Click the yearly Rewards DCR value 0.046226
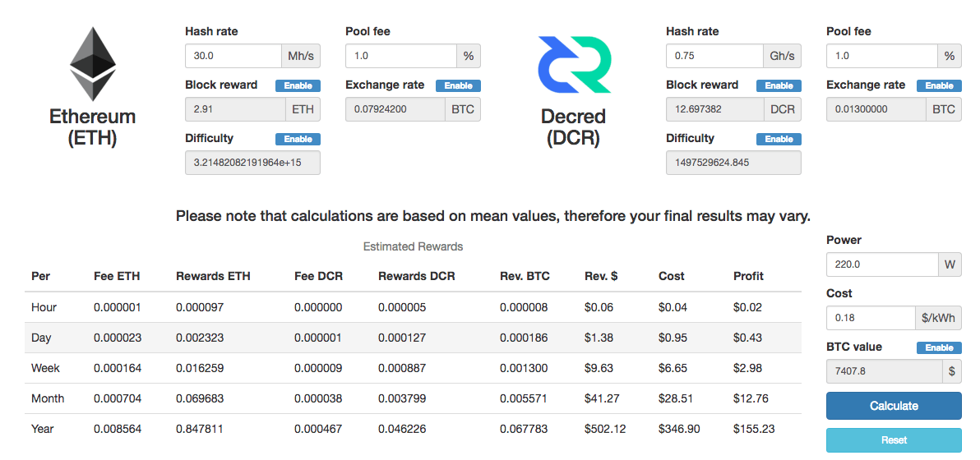This screenshot has width=980, height=460. 403,429
